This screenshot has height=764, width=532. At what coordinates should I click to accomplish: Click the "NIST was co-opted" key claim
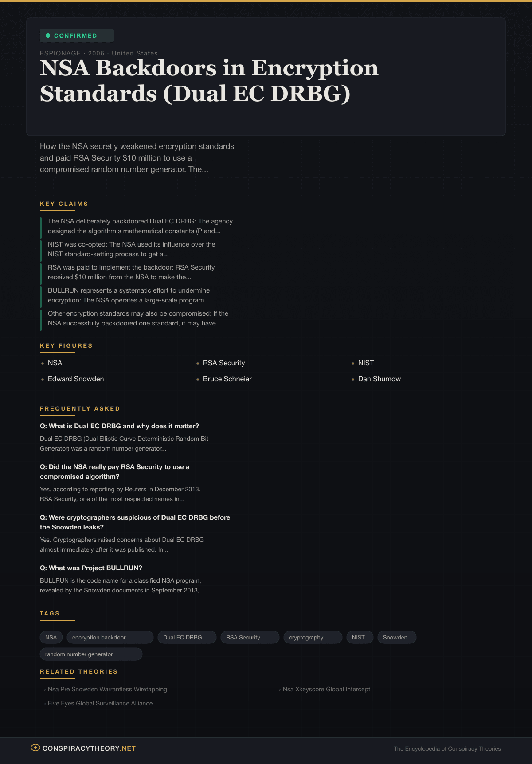131,249
